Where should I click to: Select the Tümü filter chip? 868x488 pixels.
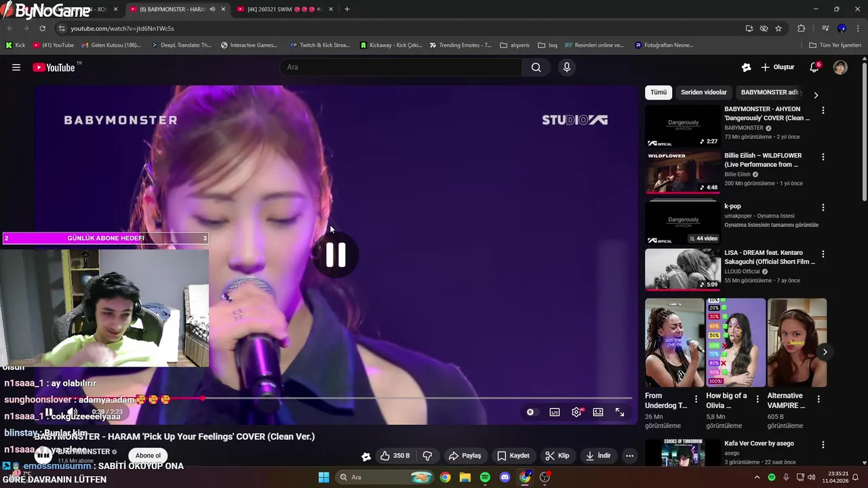tap(658, 92)
